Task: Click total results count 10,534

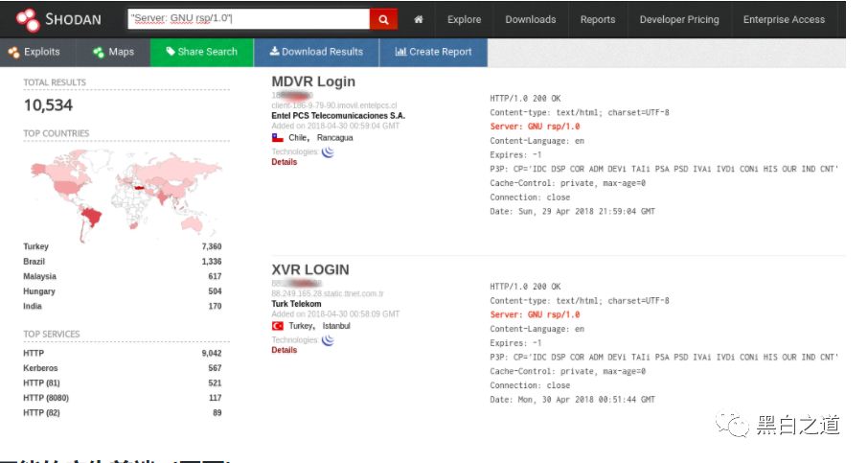Action: 48,105
